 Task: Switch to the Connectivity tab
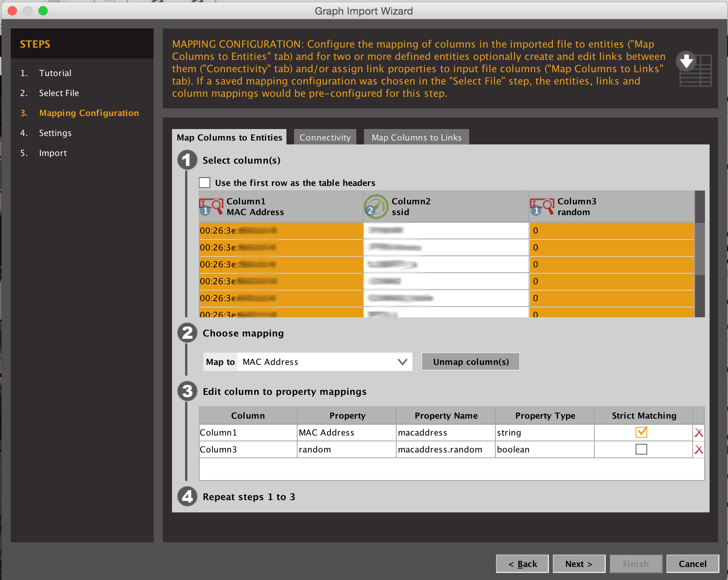(325, 138)
